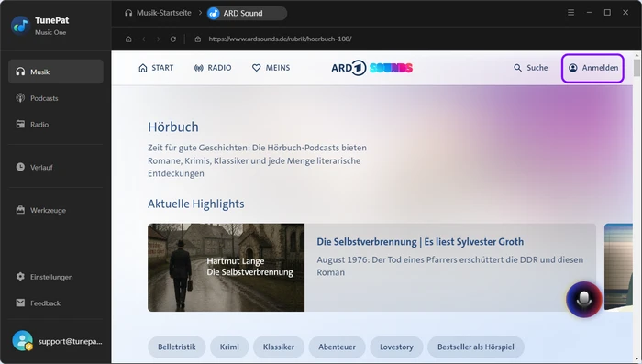Click the Anmelden login button
642x364 pixels.
[592, 68]
